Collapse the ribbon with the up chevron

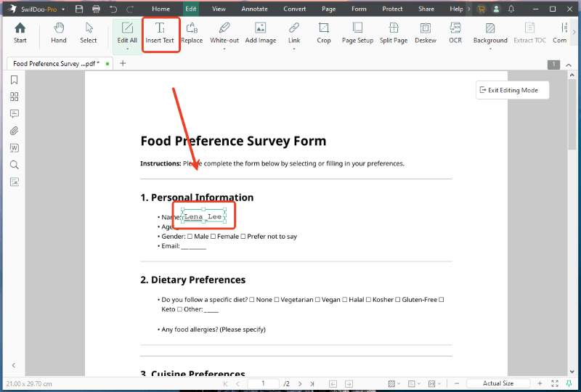tap(569, 65)
